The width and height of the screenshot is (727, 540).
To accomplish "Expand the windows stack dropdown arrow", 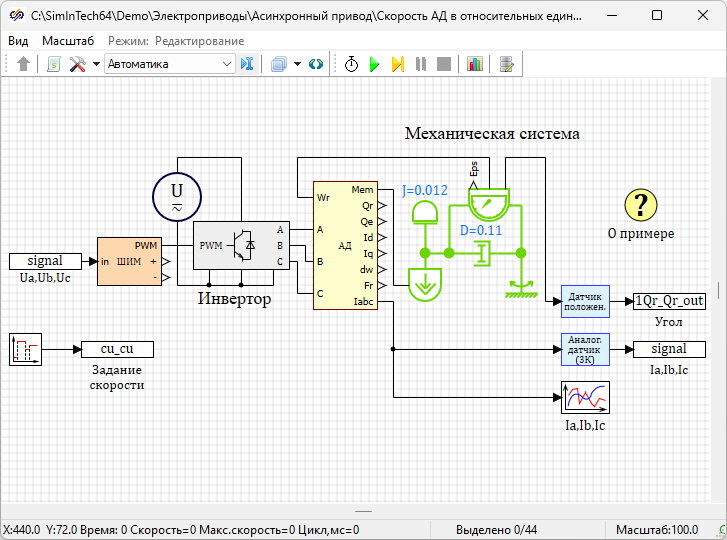I will pyautogui.click(x=297, y=64).
